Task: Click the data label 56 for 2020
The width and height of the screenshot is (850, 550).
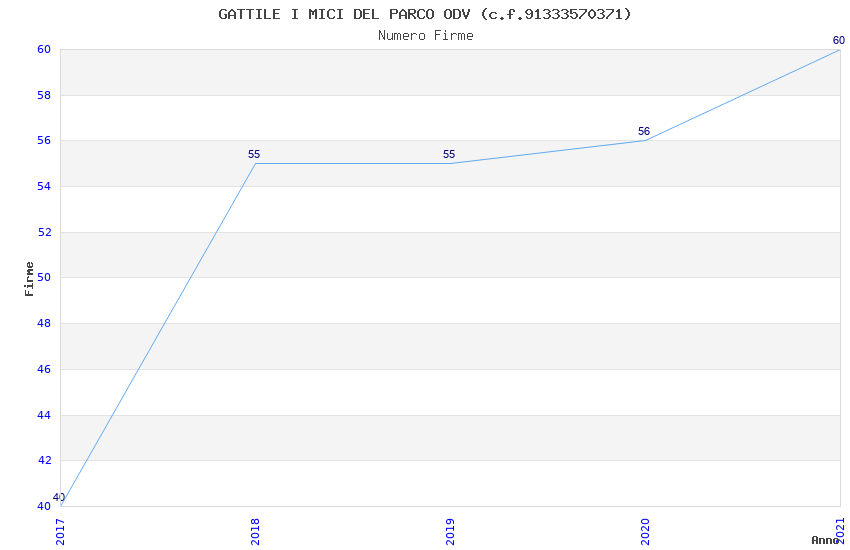Action: [644, 131]
